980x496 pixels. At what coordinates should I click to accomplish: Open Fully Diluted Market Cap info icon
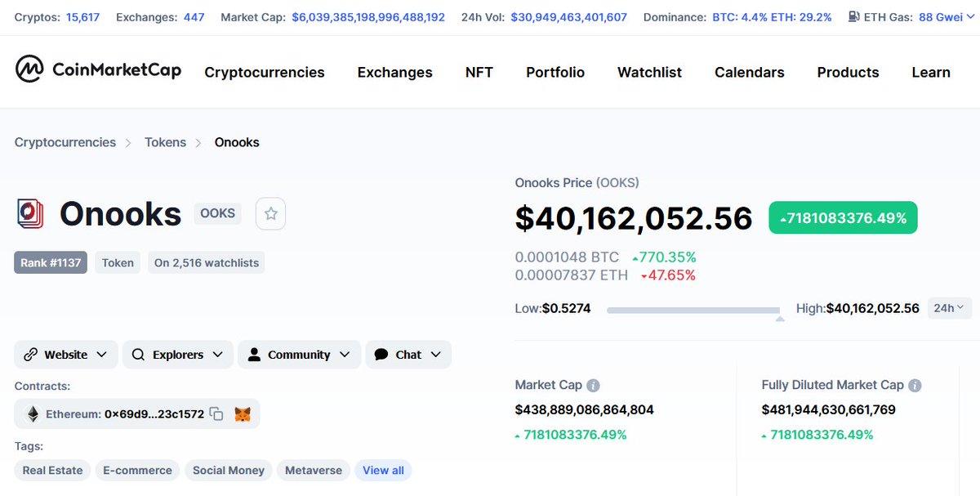[915, 385]
